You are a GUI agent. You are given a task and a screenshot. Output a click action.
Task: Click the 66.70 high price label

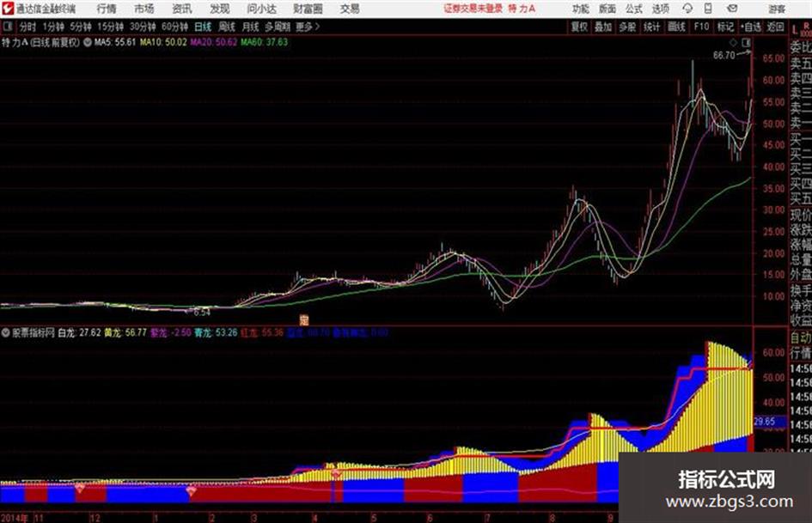724,56
